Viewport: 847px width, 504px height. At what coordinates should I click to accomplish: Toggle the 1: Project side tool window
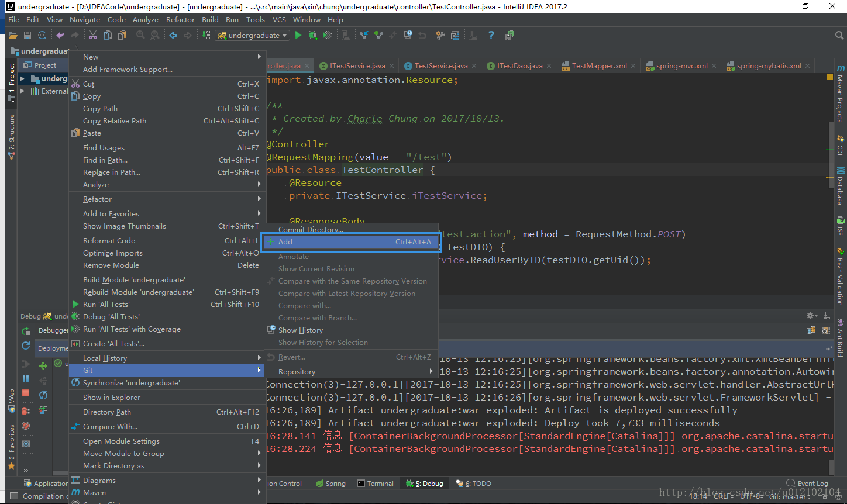pos(11,82)
